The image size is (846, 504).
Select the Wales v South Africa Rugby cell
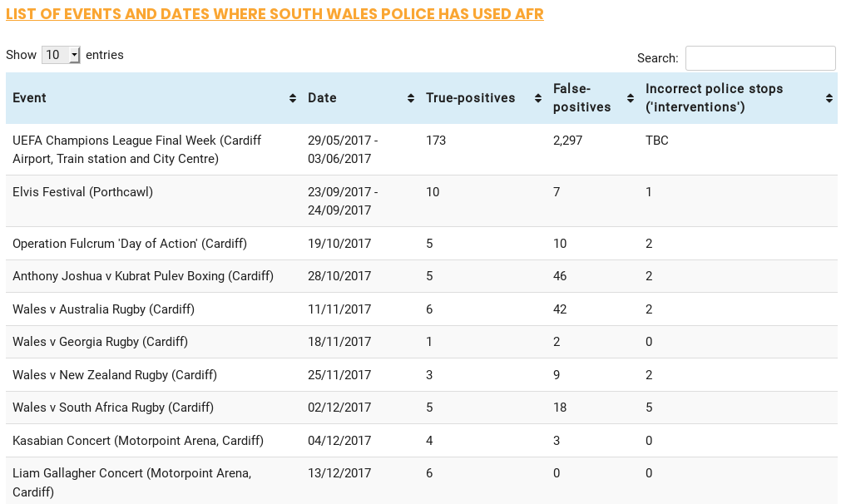coord(154,408)
